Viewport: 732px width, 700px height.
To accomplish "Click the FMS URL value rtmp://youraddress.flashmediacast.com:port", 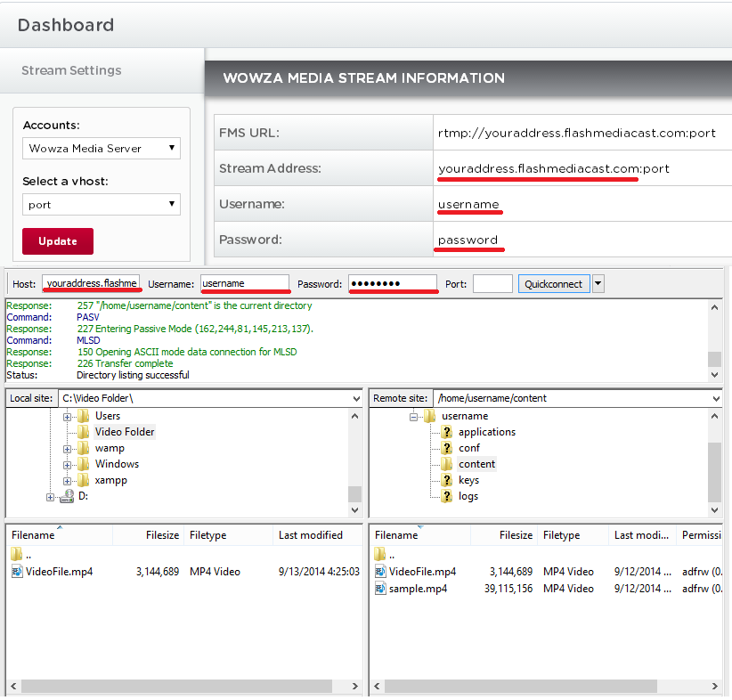I will pyautogui.click(x=576, y=133).
